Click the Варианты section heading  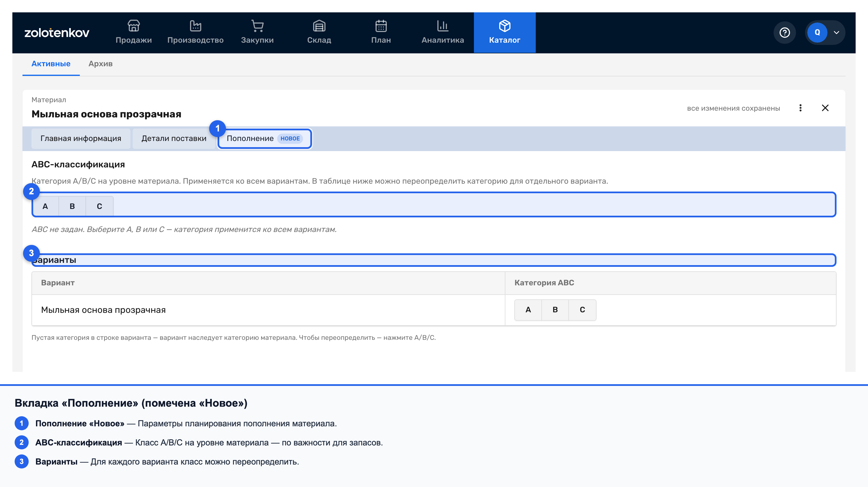point(55,260)
